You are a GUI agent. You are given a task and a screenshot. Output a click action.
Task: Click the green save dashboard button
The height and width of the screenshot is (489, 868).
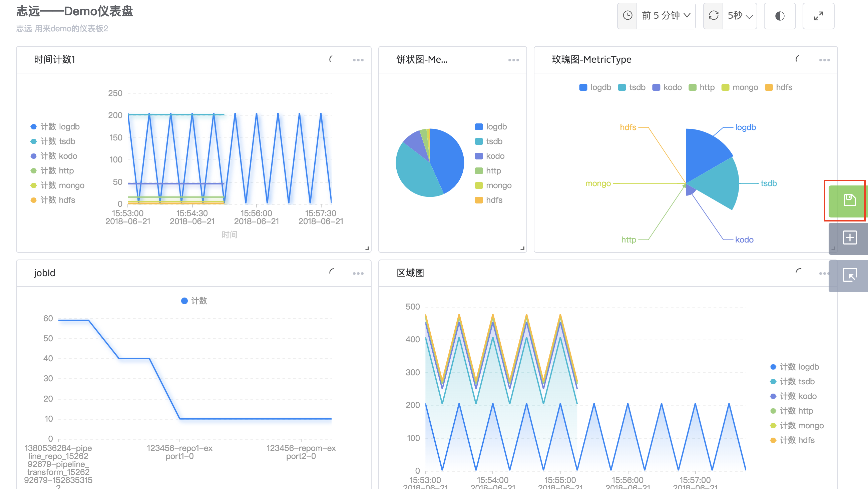[849, 200]
